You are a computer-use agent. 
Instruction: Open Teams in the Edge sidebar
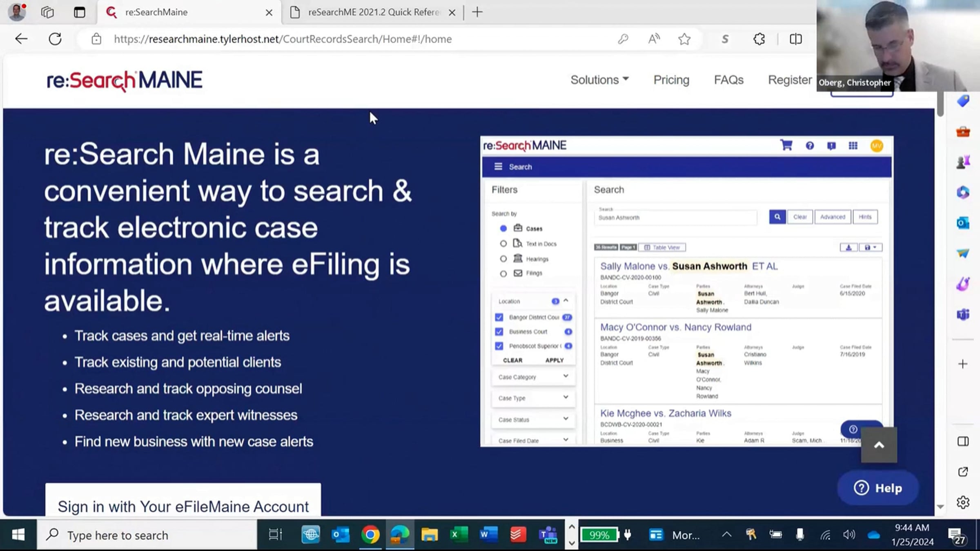pos(963,314)
